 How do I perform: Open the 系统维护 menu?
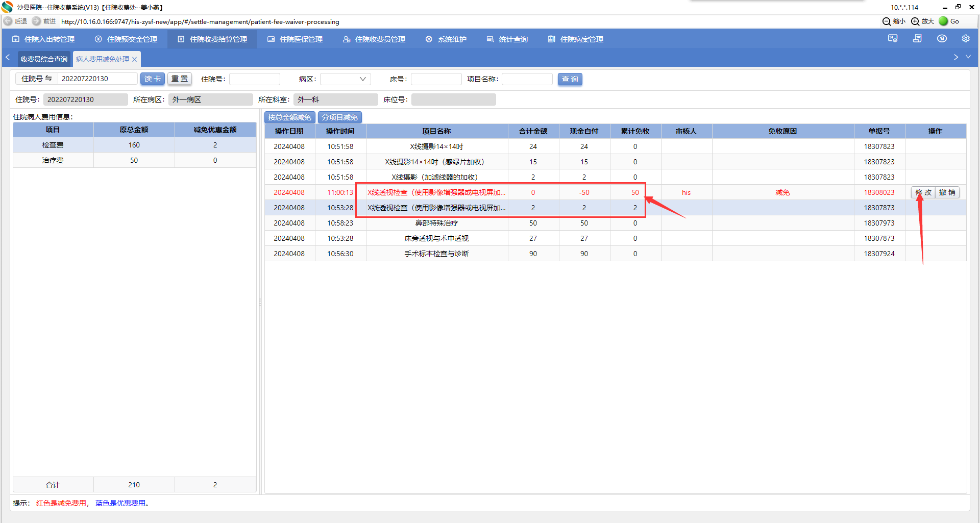(x=446, y=39)
